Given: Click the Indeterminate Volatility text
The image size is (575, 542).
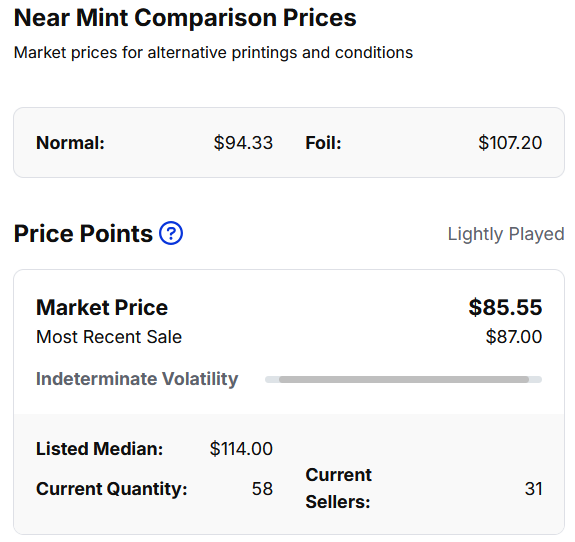Looking at the screenshot, I should pos(137,379).
